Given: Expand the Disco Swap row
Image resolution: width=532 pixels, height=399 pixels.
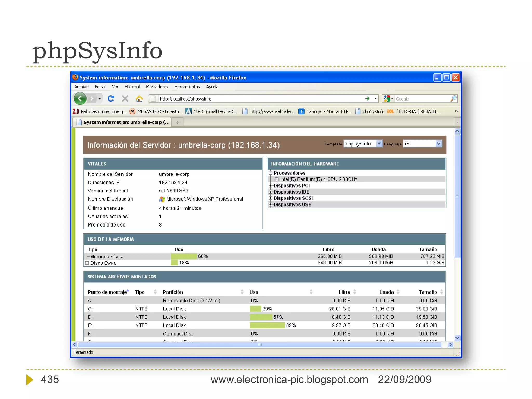Looking at the screenshot, I should (87, 263).
